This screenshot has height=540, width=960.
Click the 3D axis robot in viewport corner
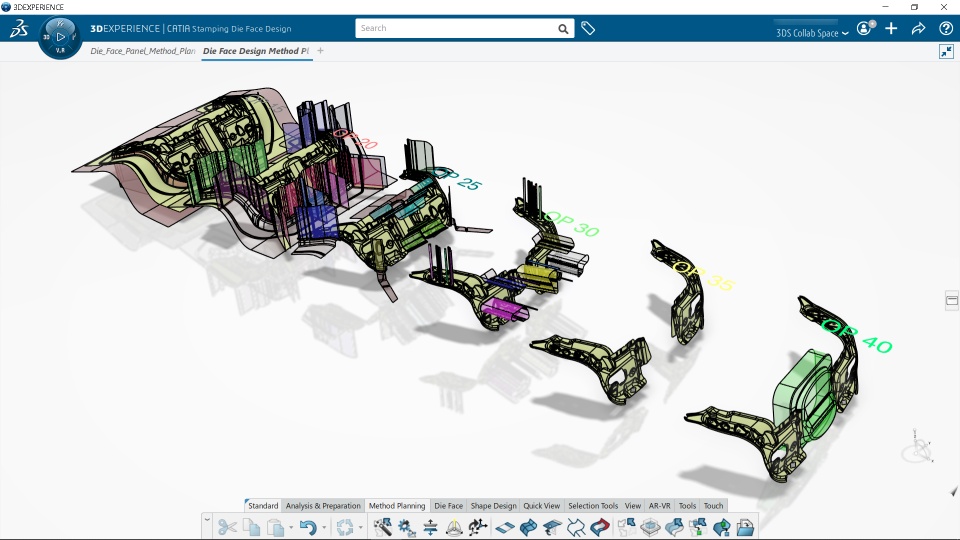point(918,447)
